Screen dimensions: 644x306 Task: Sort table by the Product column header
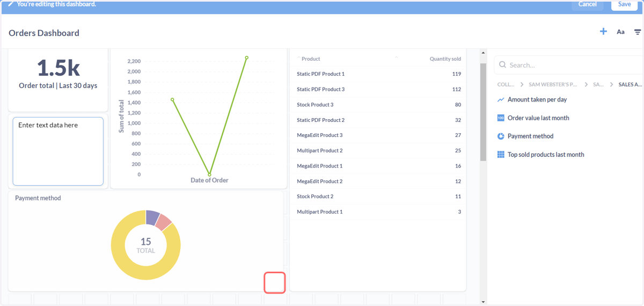(311, 59)
